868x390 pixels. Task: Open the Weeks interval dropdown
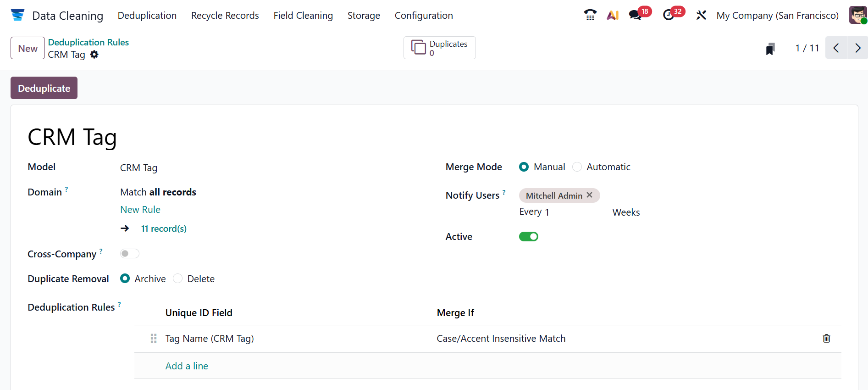626,212
